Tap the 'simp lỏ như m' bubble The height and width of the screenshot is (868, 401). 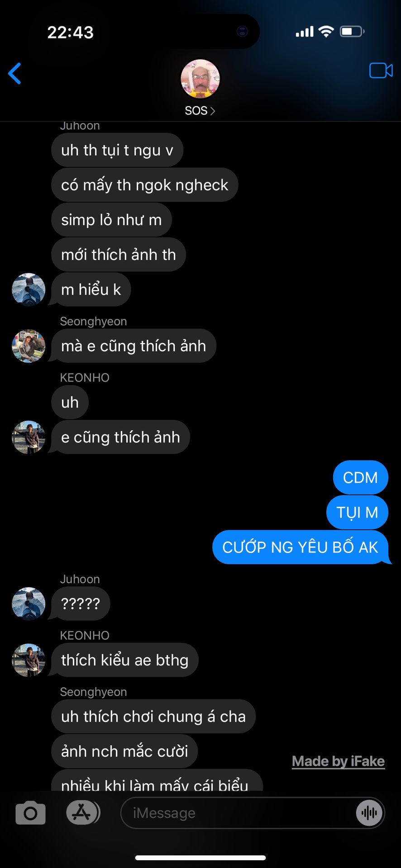click(111, 220)
